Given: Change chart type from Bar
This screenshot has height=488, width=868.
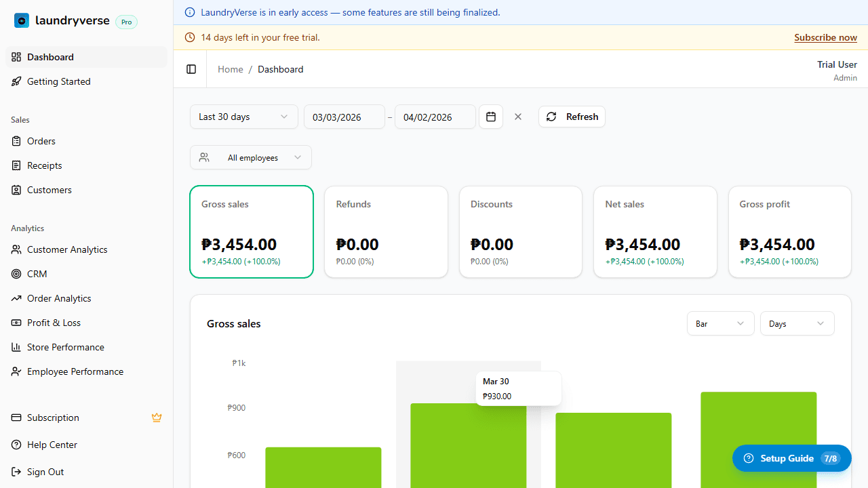Looking at the screenshot, I should [720, 323].
